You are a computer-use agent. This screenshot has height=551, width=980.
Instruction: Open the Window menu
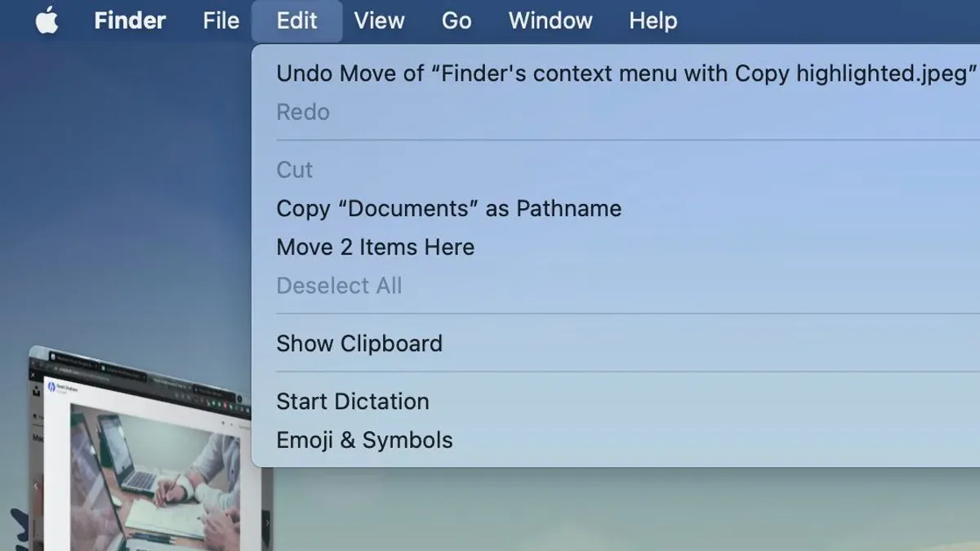point(550,20)
